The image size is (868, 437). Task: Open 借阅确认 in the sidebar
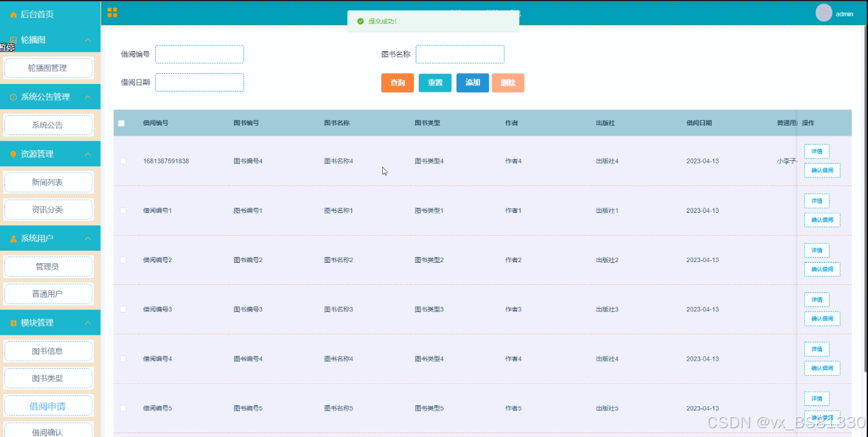[x=49, y=430]
